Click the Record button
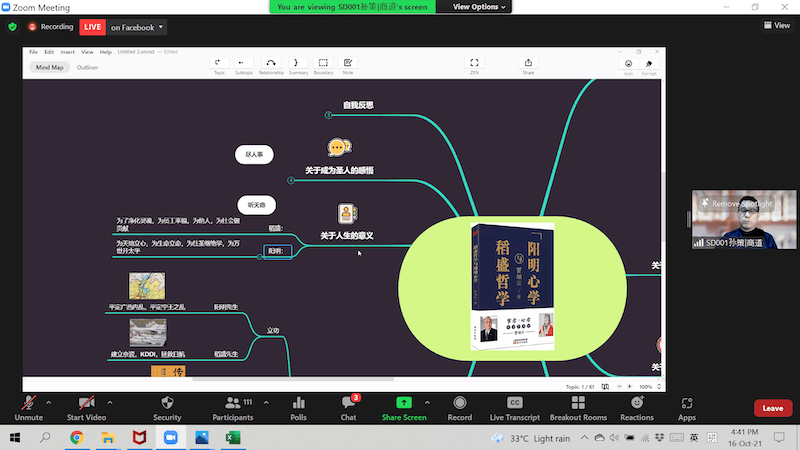 pyautogui.click(x=460, y=406)
